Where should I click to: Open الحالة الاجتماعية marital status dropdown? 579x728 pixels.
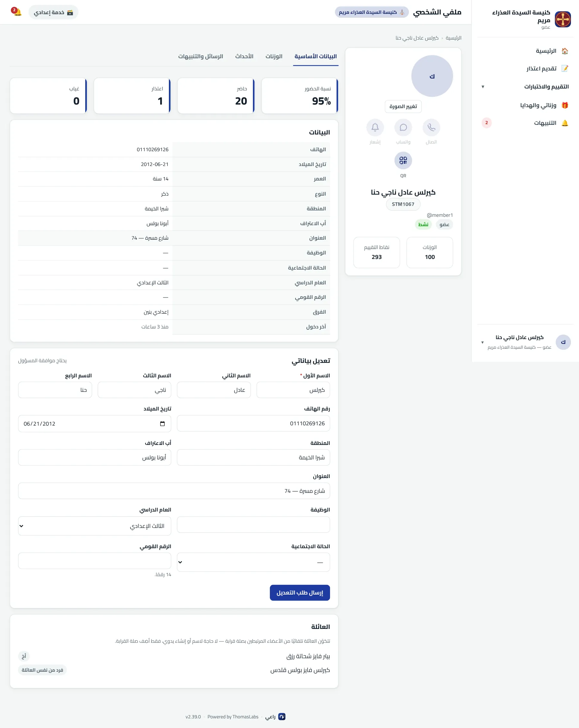pos(253,562)
